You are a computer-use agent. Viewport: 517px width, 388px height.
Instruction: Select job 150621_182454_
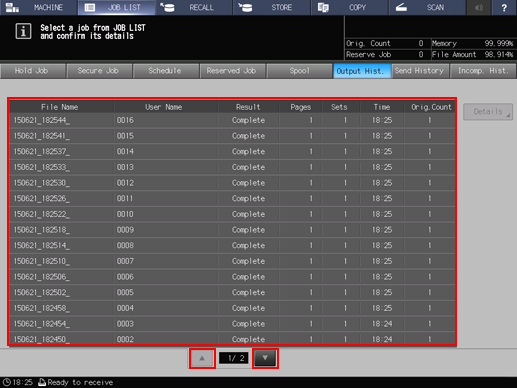pyautogui.click(x=232, y=324)
